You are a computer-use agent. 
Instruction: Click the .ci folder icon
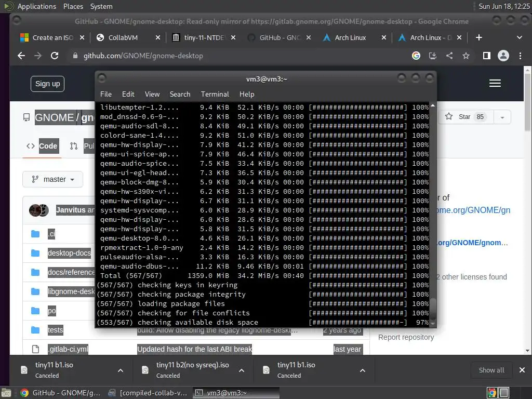click(x=35, y=234)
